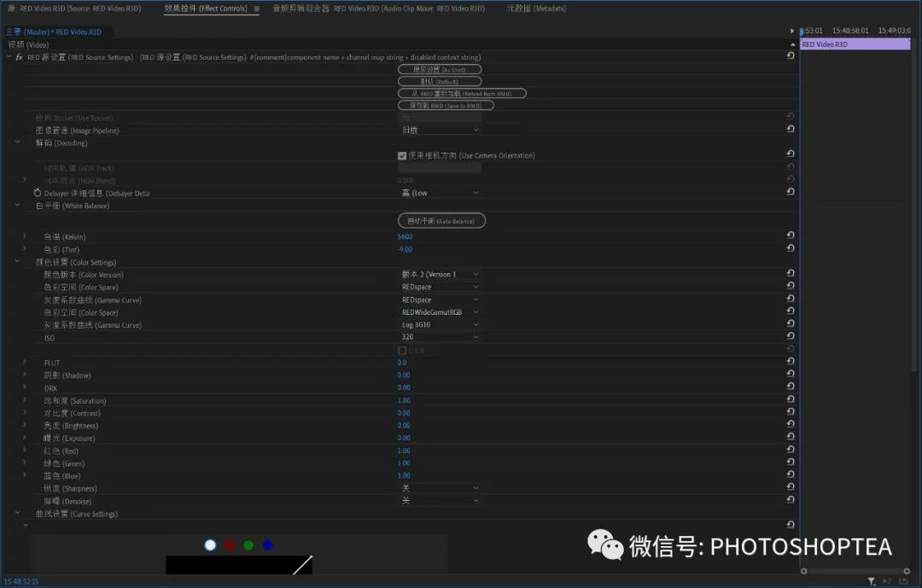Screen dimensions: 922x588
Task: Reset the RED Source Settings effect
Action: click(x=791, y=55)
